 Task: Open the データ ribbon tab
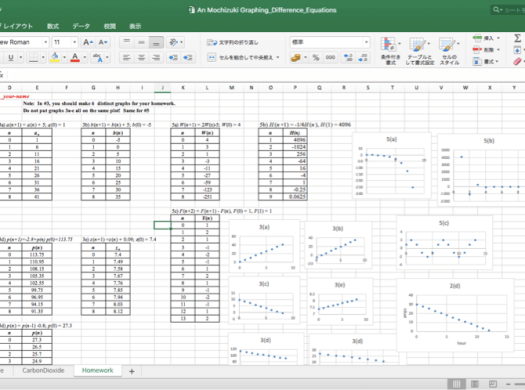coord(81,26)
